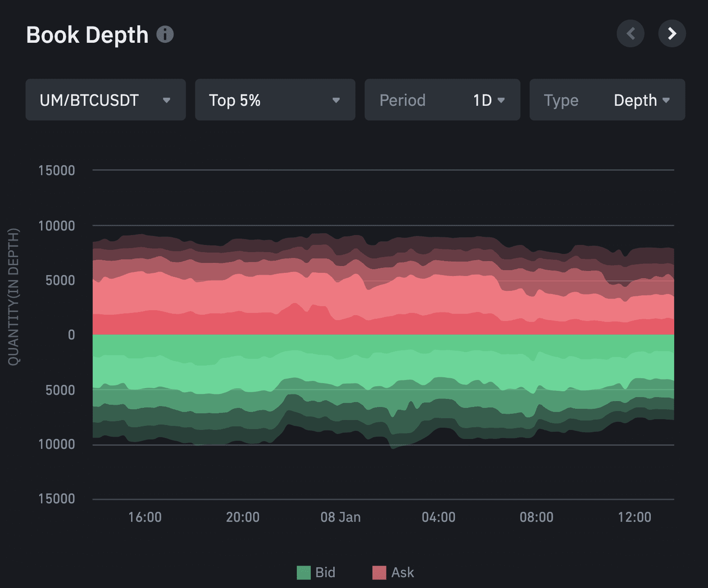
Task: Click the red Ask legend color swatch
Action: click(379, 573)
